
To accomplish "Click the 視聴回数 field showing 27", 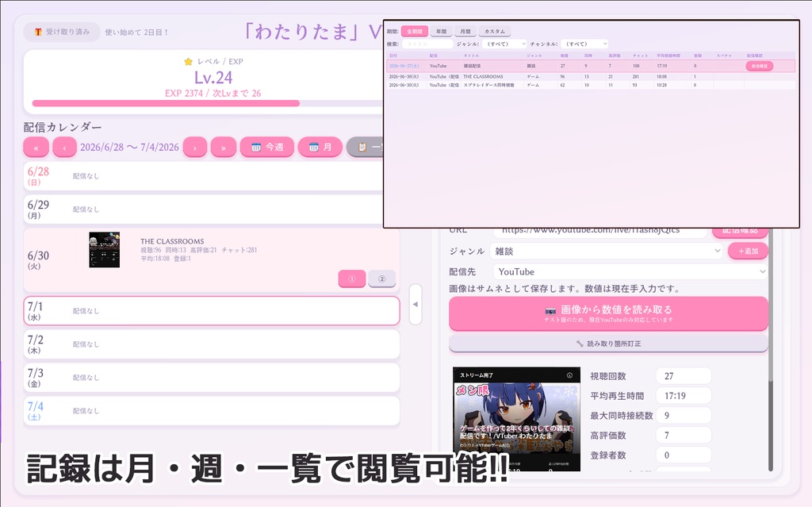I will point(684,376).
